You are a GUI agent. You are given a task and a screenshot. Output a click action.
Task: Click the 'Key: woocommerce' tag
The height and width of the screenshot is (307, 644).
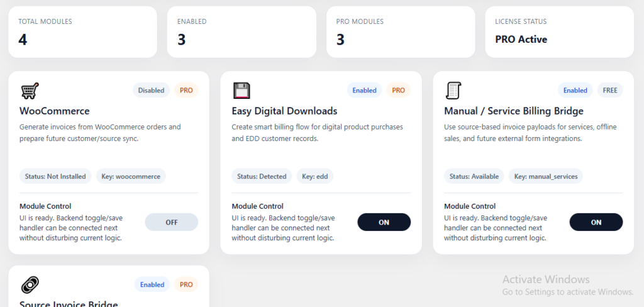pos(131,176)
